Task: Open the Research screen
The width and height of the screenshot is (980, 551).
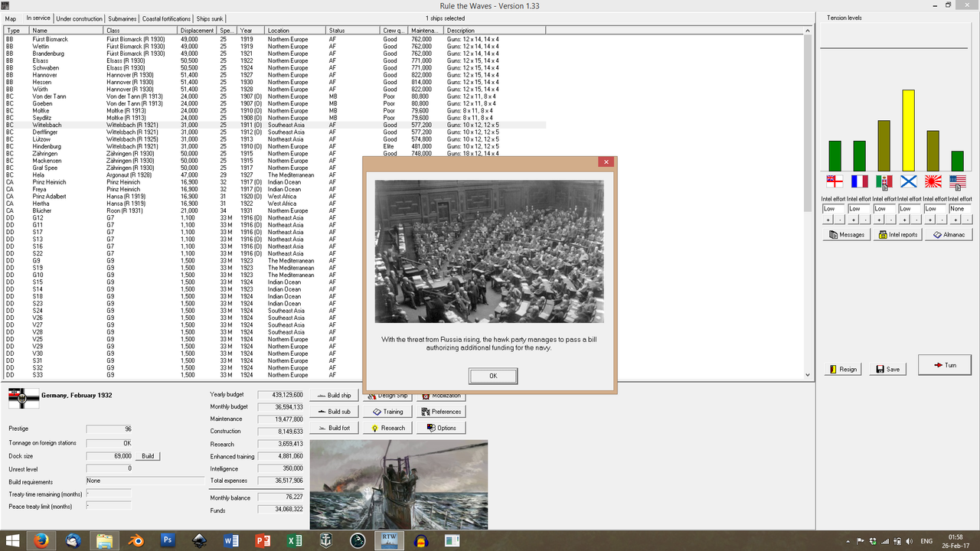Action: tap(387, 427)
